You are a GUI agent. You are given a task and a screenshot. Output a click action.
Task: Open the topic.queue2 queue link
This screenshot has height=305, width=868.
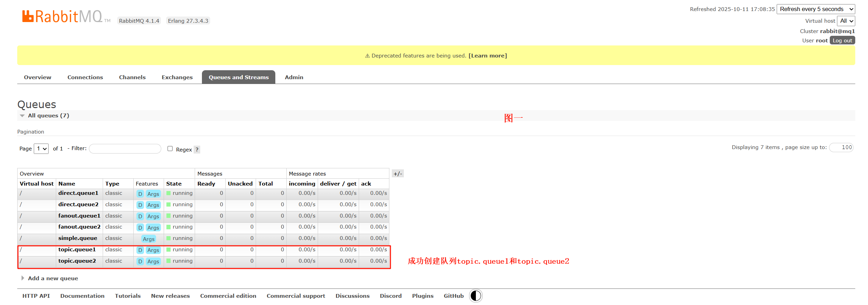tap(77, 261)
